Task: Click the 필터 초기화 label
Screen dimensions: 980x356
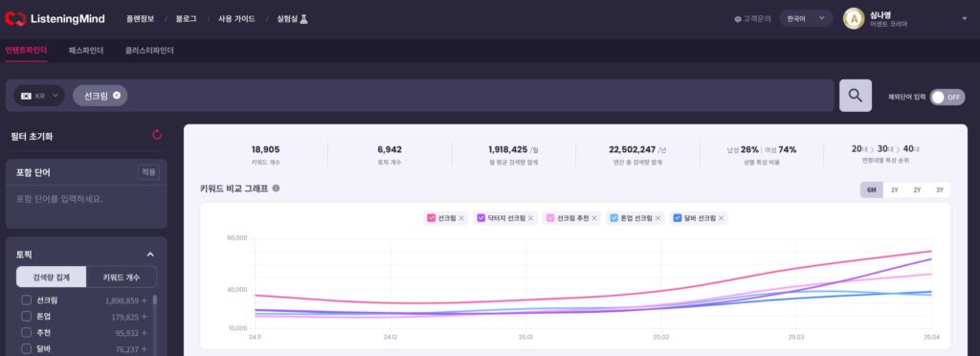Action: click(32, 136)
